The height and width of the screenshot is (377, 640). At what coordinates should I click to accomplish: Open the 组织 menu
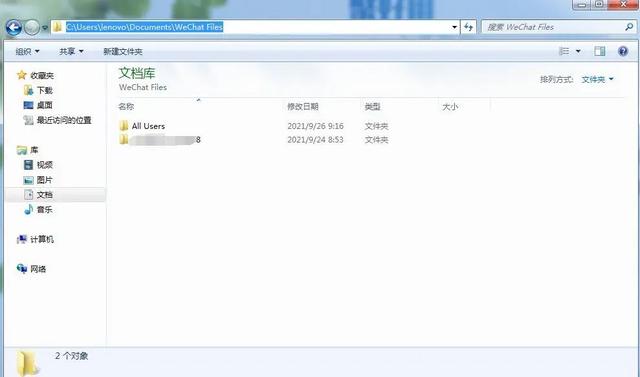click(x=27, y=51)
